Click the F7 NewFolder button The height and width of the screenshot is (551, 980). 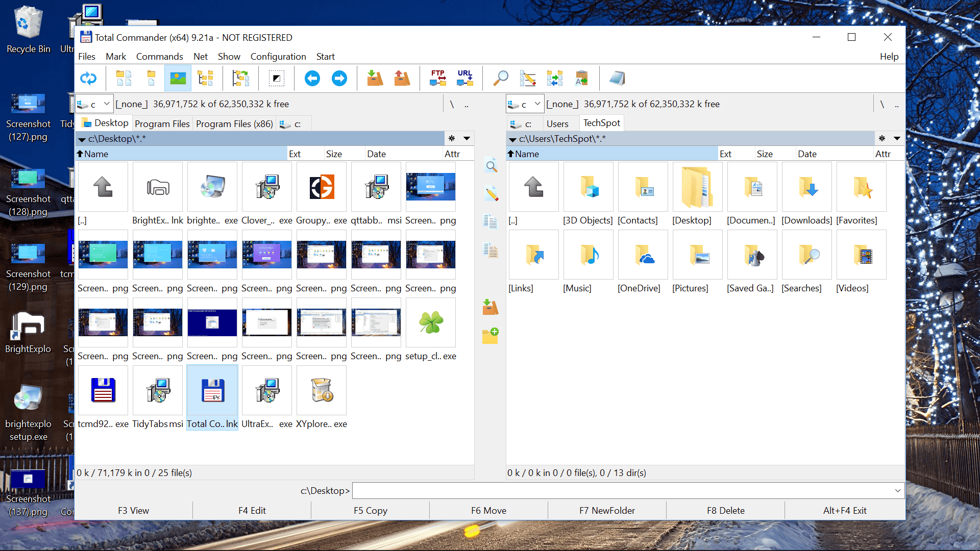607,511
